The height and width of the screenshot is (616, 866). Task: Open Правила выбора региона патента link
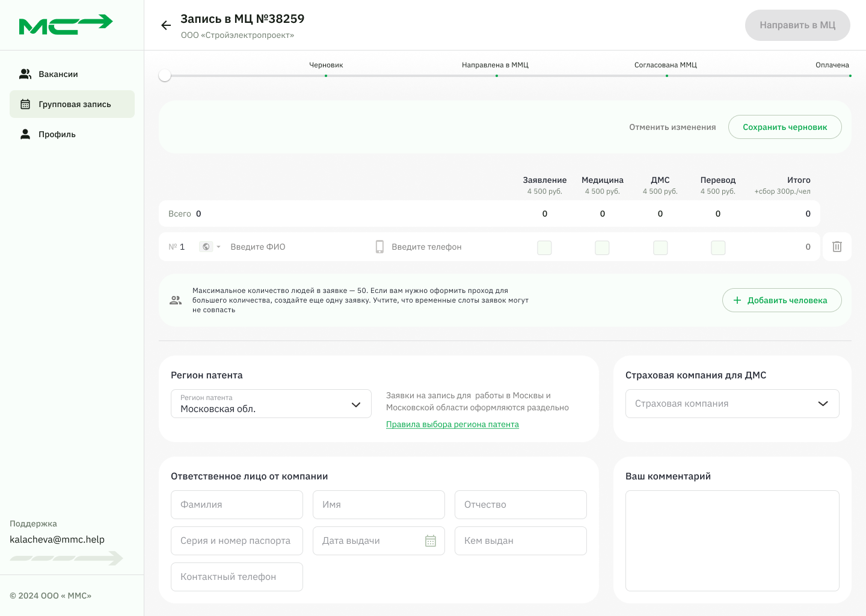click(452, 424)
